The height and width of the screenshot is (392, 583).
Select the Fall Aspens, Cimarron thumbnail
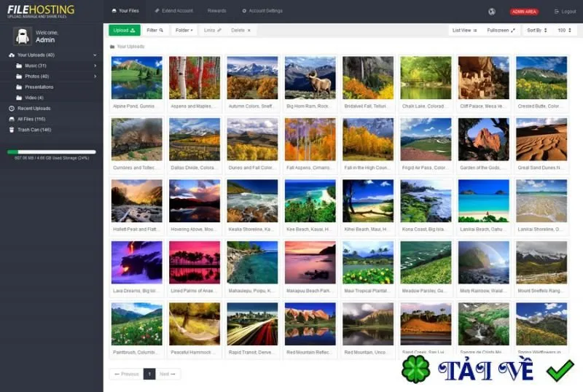(310, 139)
